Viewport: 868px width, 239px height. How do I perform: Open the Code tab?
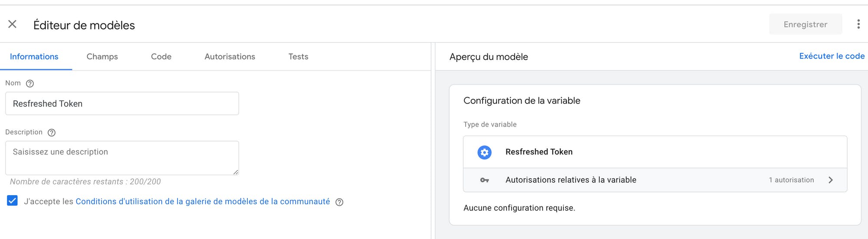click(161, 56)
